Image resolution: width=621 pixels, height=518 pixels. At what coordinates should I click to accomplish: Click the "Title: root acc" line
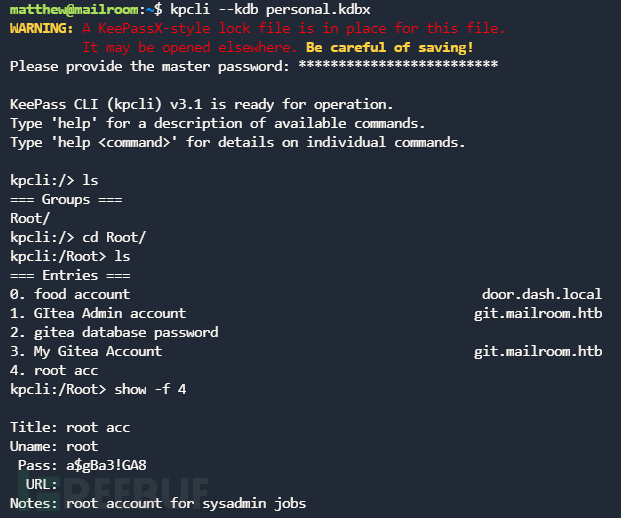(x=70, y=427)
